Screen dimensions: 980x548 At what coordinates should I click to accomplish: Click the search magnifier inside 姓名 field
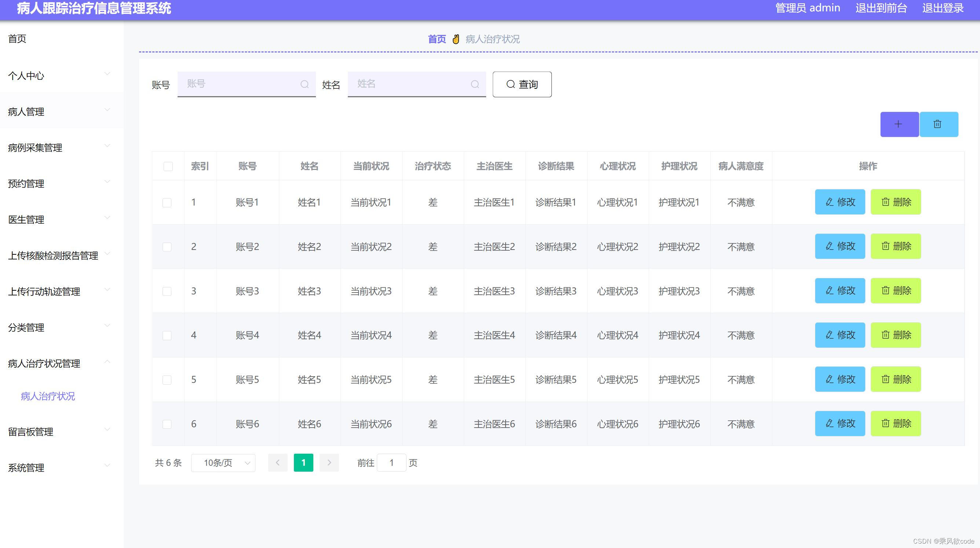coord(475,84)
